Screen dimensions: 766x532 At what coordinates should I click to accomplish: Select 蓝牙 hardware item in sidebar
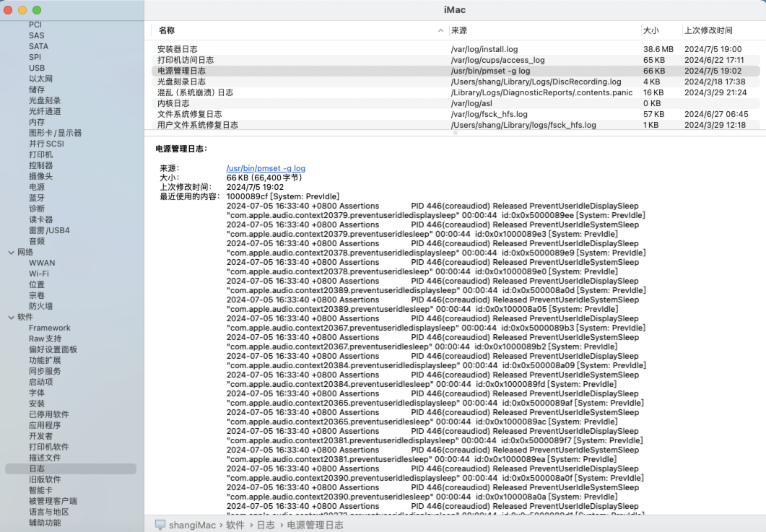[36, 198]
